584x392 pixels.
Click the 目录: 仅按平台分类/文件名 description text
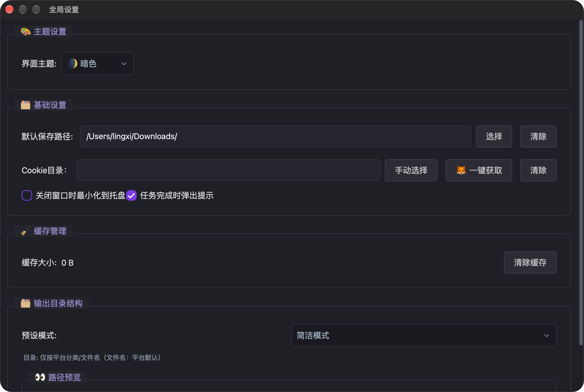[92, 358]
